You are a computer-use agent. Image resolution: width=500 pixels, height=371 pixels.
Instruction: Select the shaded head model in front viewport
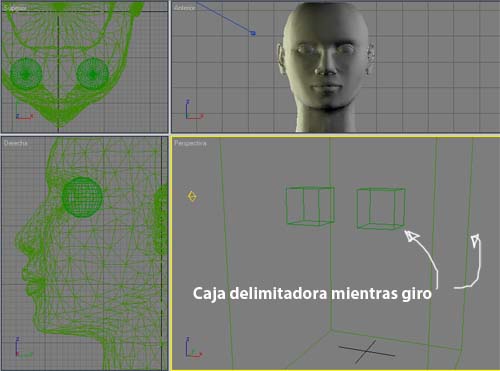326,67
